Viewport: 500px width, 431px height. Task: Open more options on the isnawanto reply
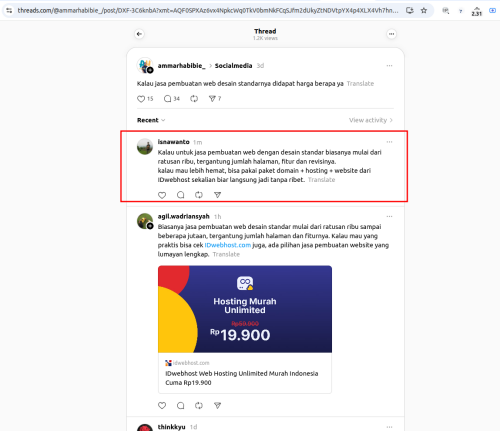coord(389,142)
